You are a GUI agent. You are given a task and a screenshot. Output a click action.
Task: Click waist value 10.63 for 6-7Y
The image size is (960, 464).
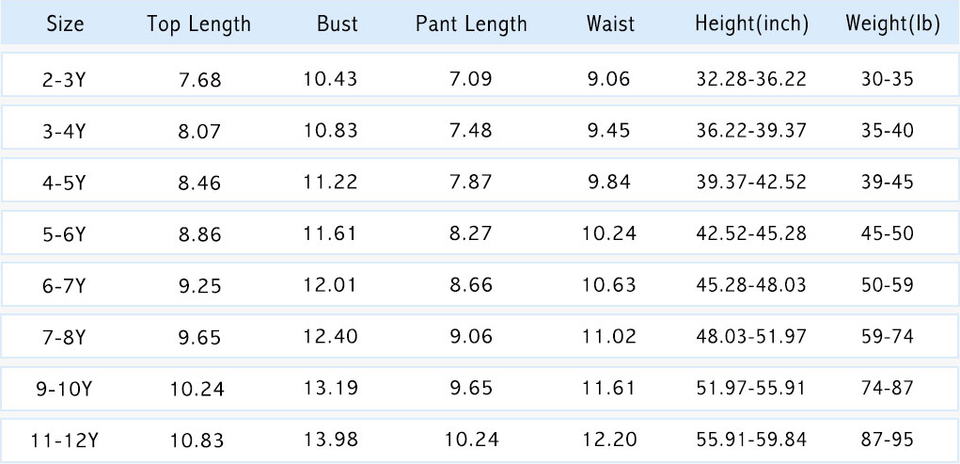click(x=608, y=286)
